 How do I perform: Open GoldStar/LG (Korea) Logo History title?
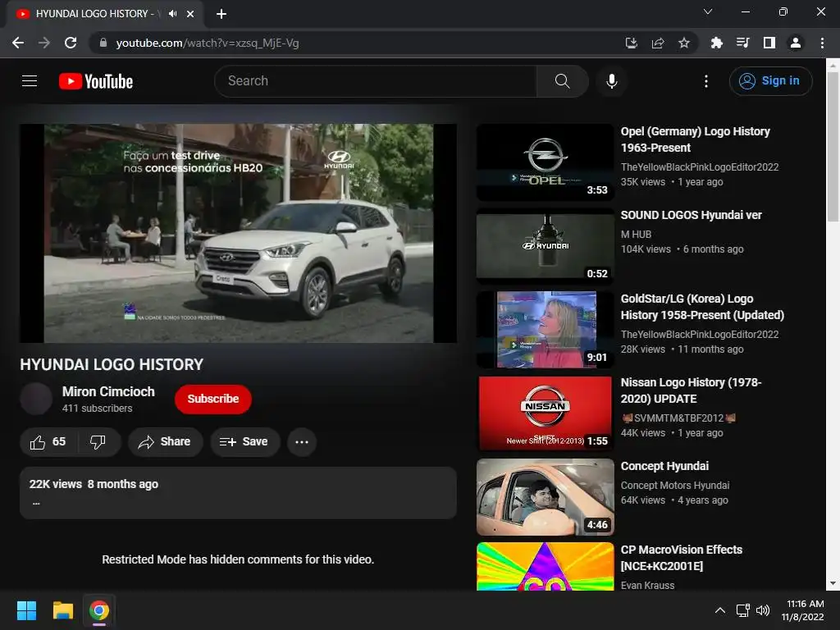702,307
